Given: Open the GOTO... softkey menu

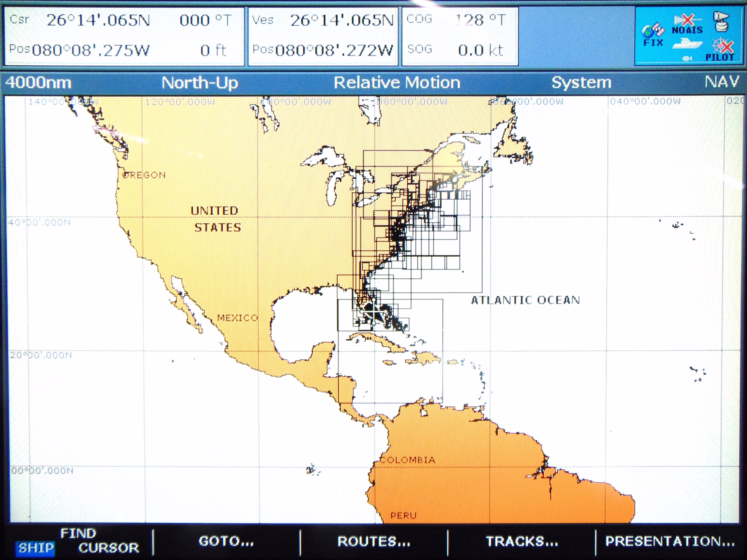Looking at the screenshot, I should tap(226, 541).
